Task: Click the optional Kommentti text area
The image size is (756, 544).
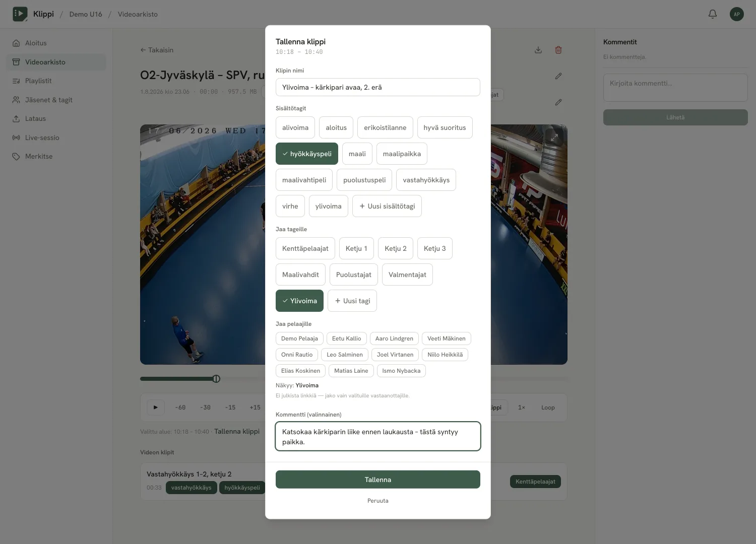Action: (x=378, y=436)
